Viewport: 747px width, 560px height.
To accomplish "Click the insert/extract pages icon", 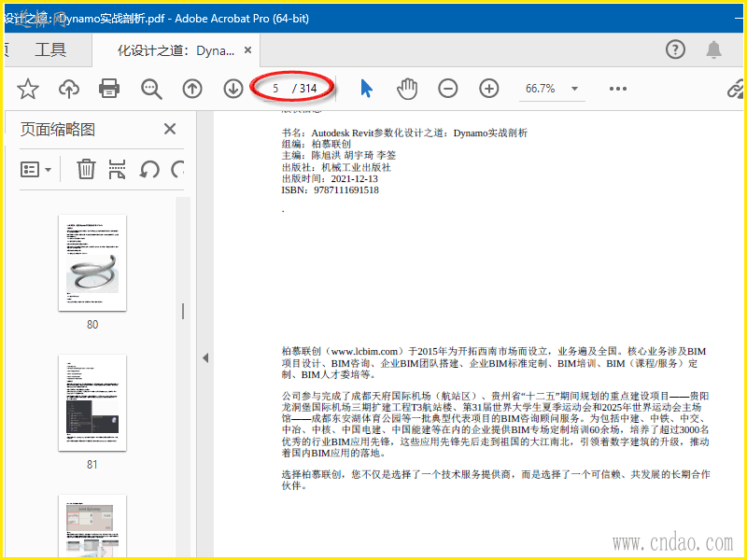I will [118, 169].
